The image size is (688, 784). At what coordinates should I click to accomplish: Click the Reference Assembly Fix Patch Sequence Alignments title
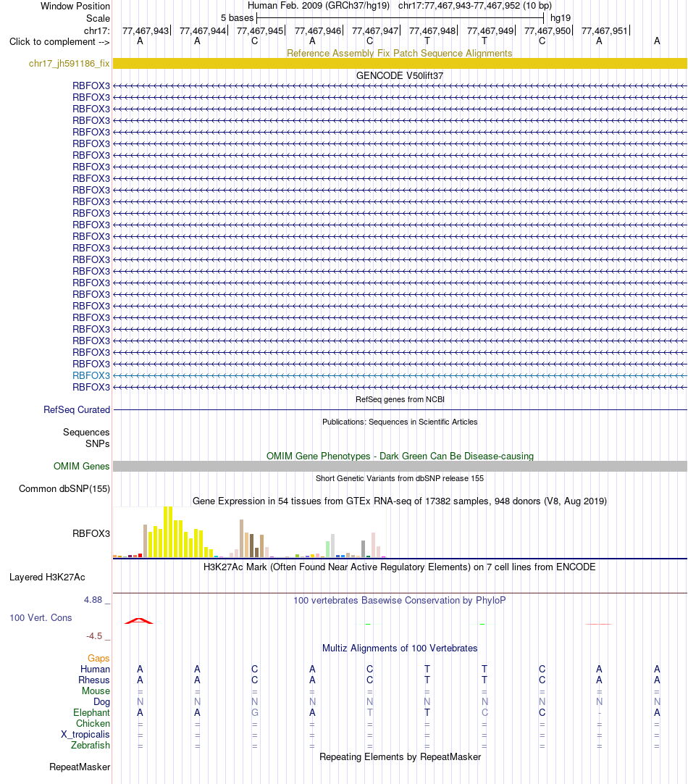(399, 53)
